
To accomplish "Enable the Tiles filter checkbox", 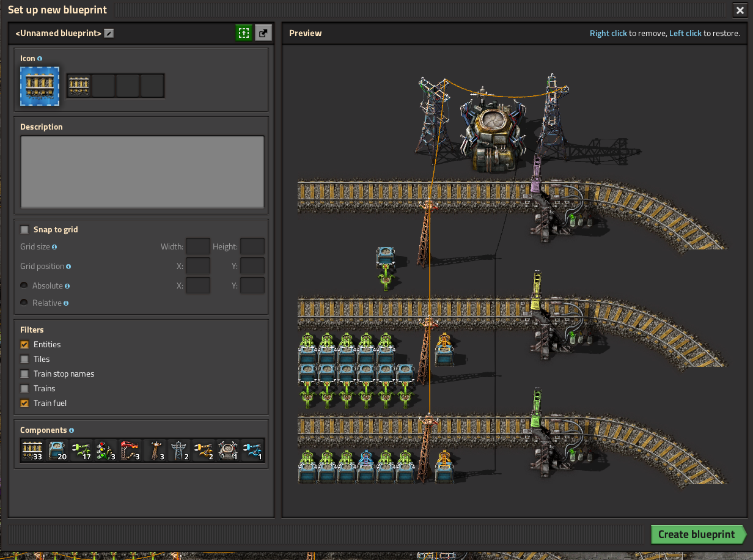I will [24, 359].
